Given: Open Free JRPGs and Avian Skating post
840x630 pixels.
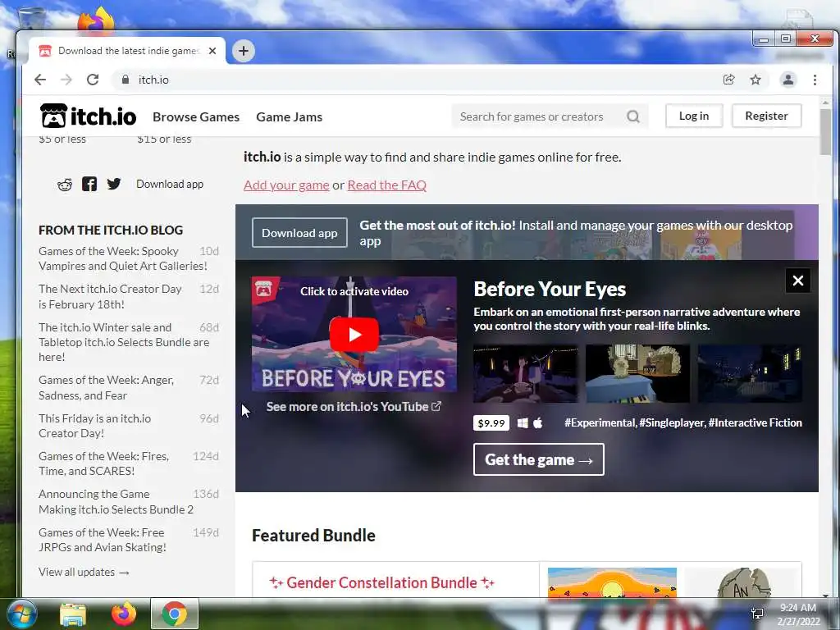Looking at the screenshot, I should pyautogui.click(x=103, y=540).
